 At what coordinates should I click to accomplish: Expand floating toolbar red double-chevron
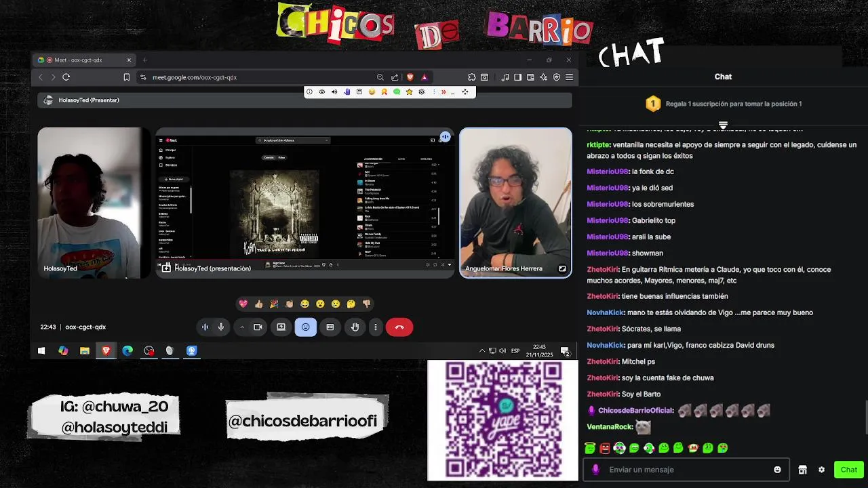coord(443,91)
